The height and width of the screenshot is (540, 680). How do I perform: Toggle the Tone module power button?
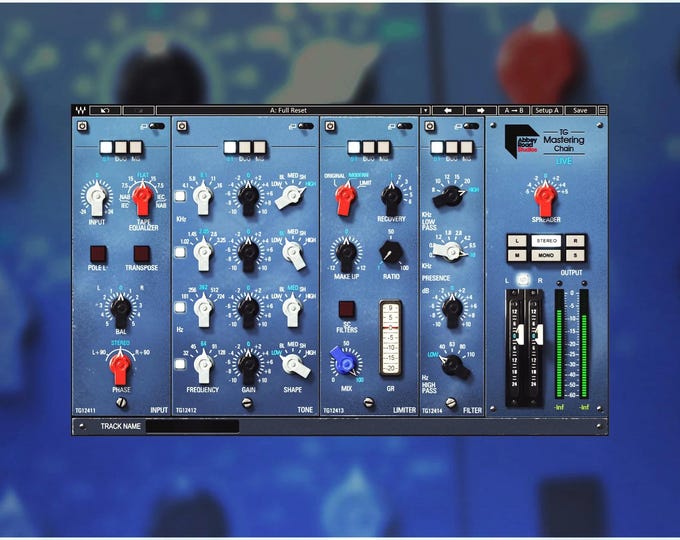(x=182, y=126)
